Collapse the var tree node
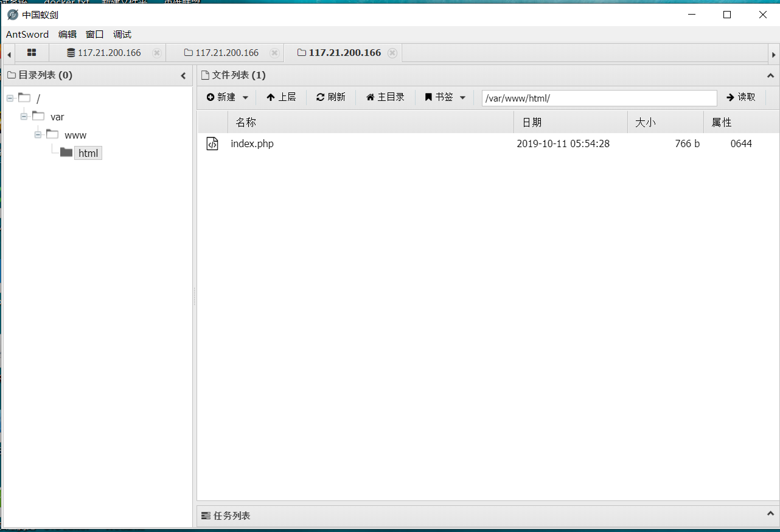This screenshot has width=780, height=532. (x=24, y=116)
